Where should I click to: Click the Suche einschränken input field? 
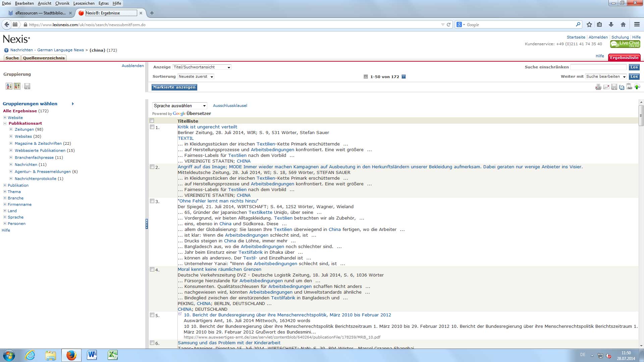click(x=598, y=67)
